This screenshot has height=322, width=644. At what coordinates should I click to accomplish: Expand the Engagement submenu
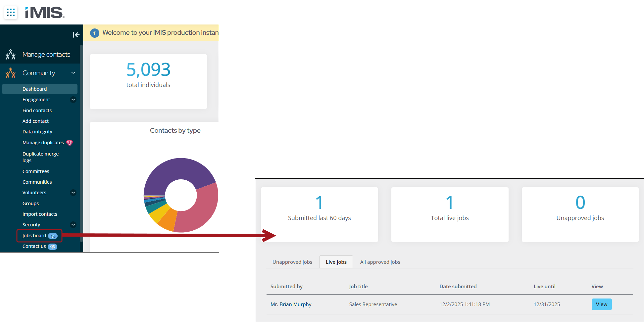point(73,100)
